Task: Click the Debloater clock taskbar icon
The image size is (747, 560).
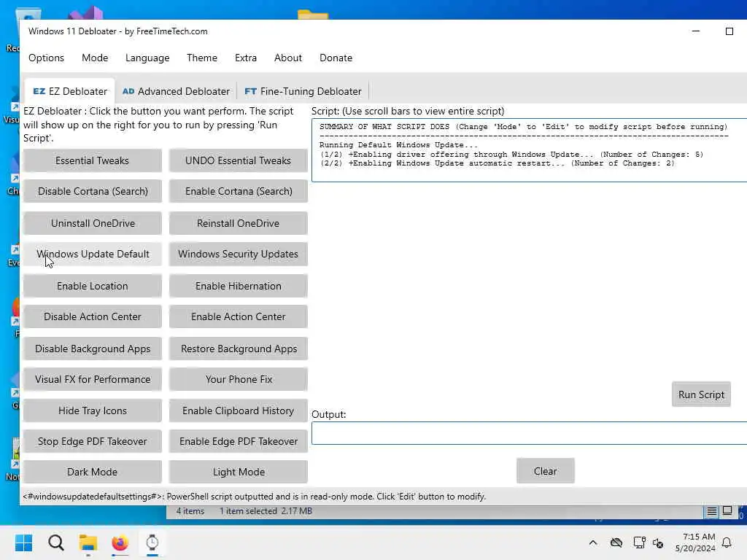Action: [152, 542]
